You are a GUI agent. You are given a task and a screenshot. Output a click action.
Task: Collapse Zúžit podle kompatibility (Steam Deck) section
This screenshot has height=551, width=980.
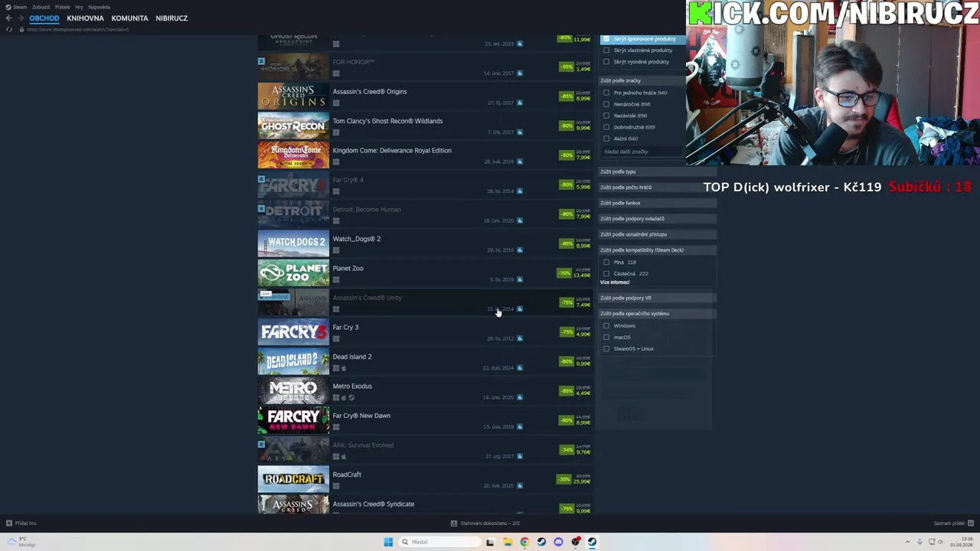(656, 250)
